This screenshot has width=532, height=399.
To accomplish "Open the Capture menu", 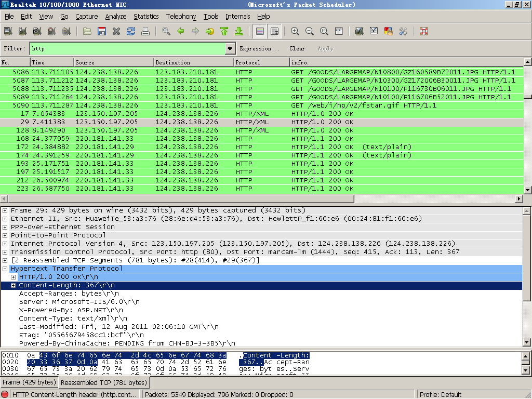I will coord(87,16).
